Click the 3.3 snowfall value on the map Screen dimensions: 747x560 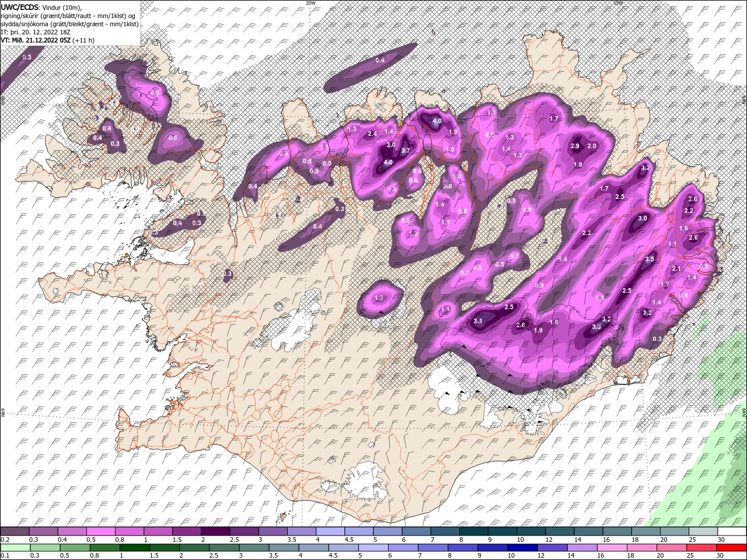tap(596, 327)
